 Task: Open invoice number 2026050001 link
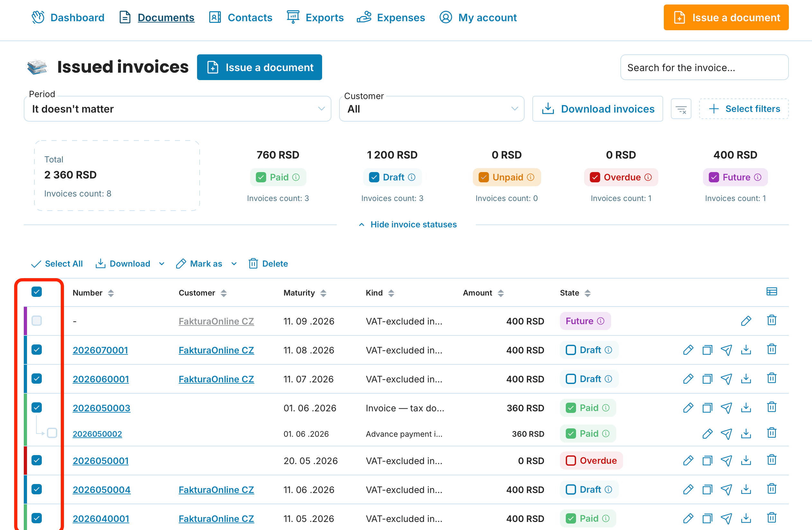[x=101, y=461]
